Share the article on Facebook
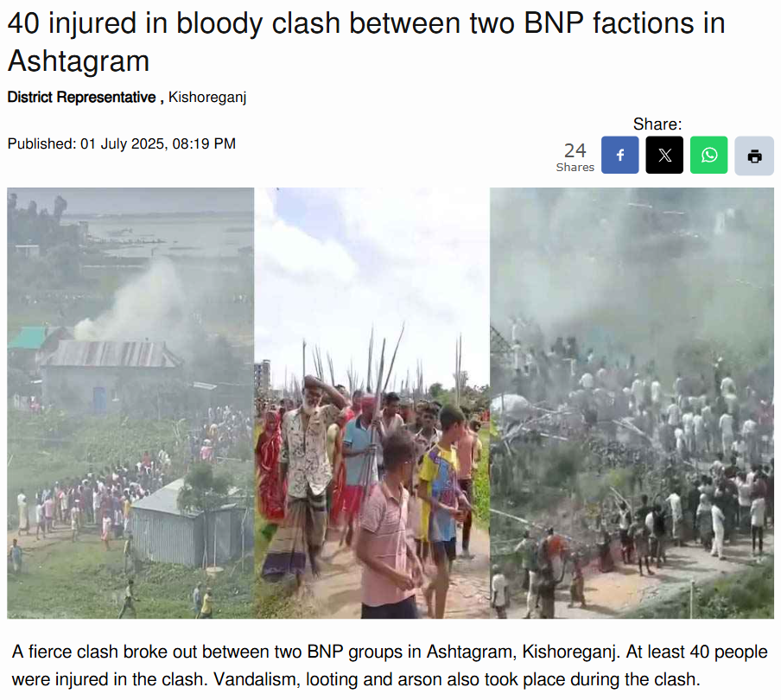The height and width of the screenshot is (700, 781). (619, 155)
